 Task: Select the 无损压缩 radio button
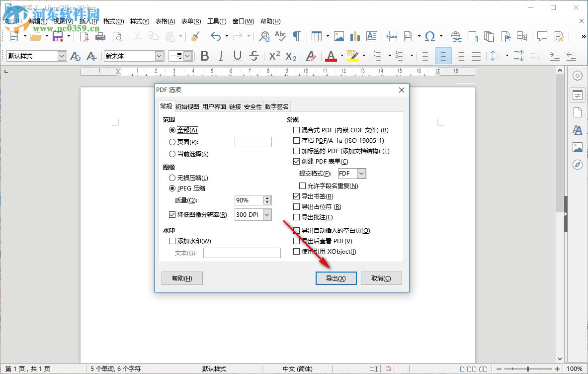[171, 178]
